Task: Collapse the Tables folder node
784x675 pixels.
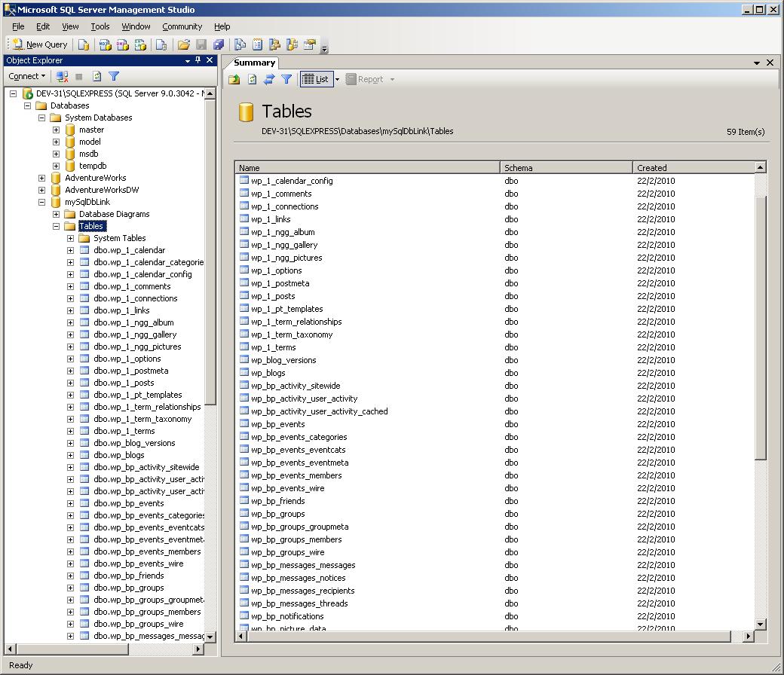Action: click(x=56, y=226)
